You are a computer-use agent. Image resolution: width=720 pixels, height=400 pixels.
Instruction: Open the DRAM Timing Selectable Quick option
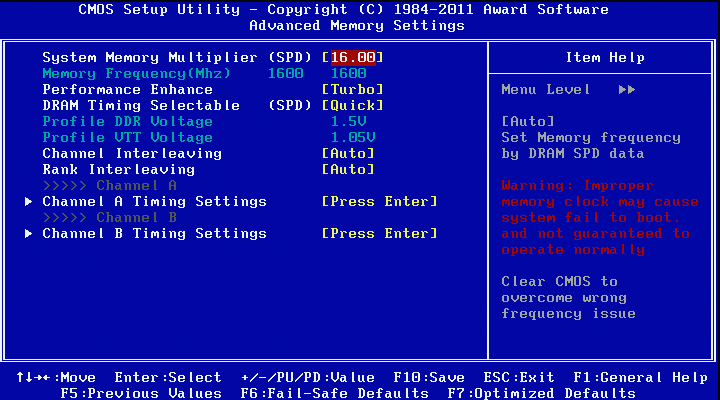click(352, 105)
